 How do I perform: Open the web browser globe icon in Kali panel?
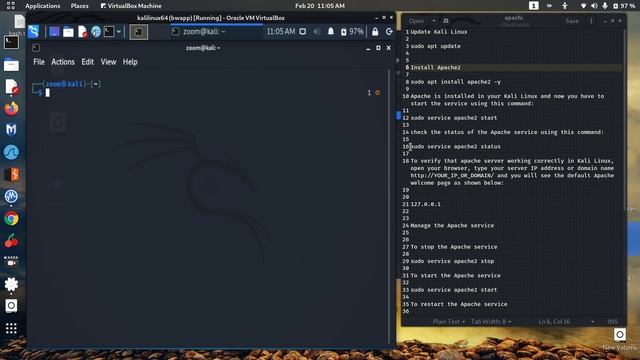point(96,31)
